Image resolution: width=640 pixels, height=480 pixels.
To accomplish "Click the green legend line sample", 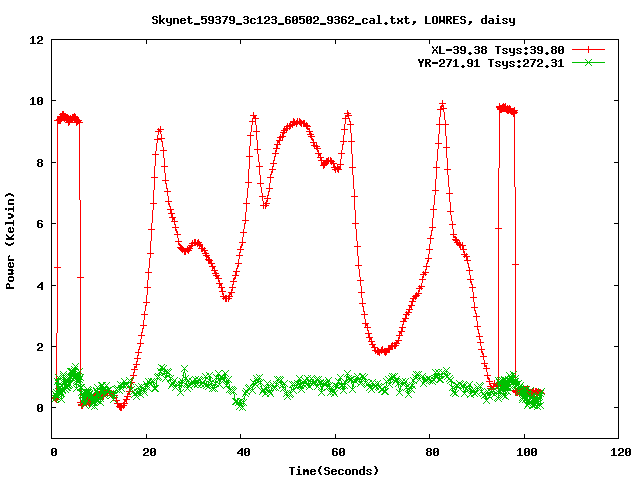I will 588,63.
